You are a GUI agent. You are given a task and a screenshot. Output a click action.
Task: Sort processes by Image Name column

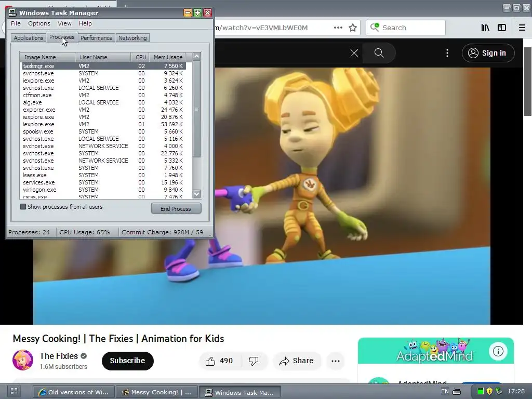coord(48,57)
